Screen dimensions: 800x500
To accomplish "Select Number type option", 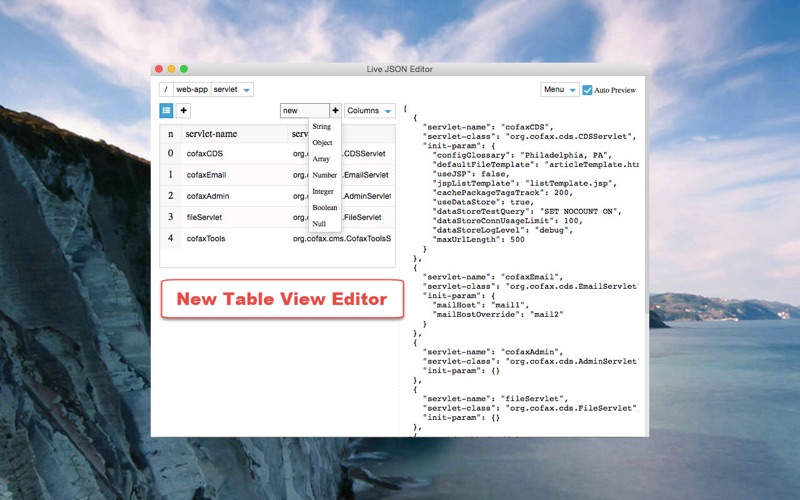I will point(324,175).
